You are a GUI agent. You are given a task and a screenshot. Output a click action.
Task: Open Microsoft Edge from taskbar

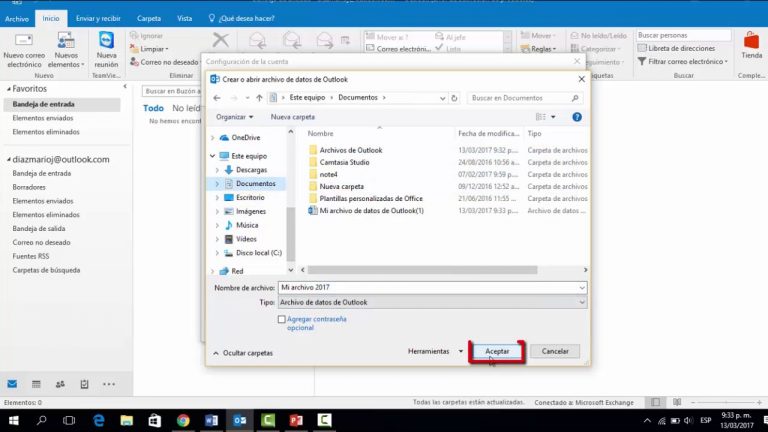[98, 420]
